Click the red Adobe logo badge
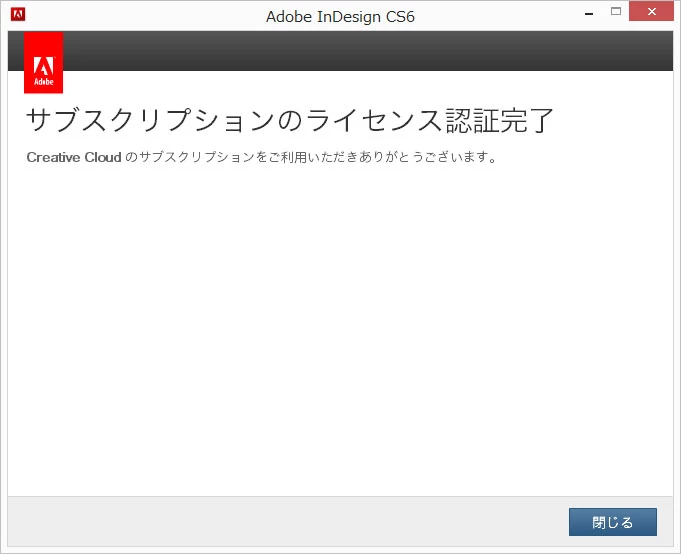 pyautogui.click(x=43, y=63)
